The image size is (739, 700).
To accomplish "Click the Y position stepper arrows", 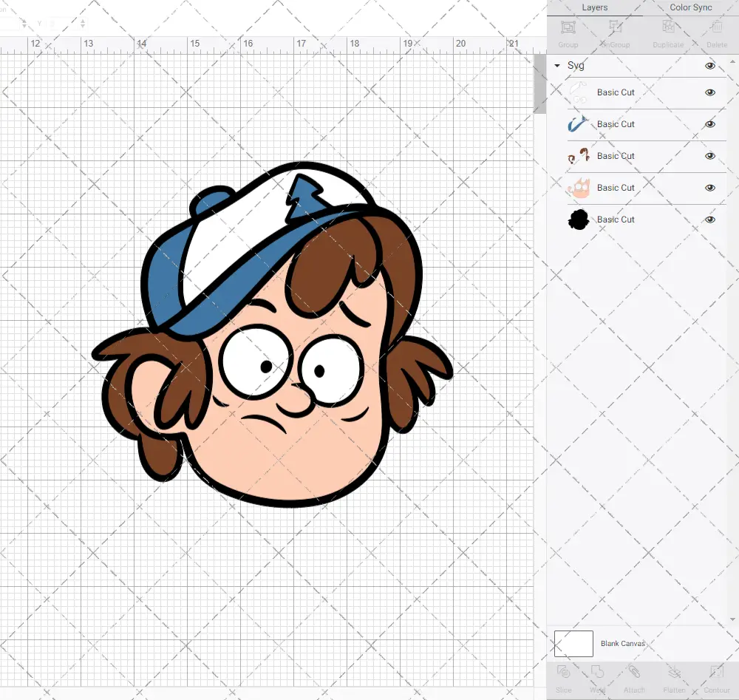I will click(x=83, y=23).
